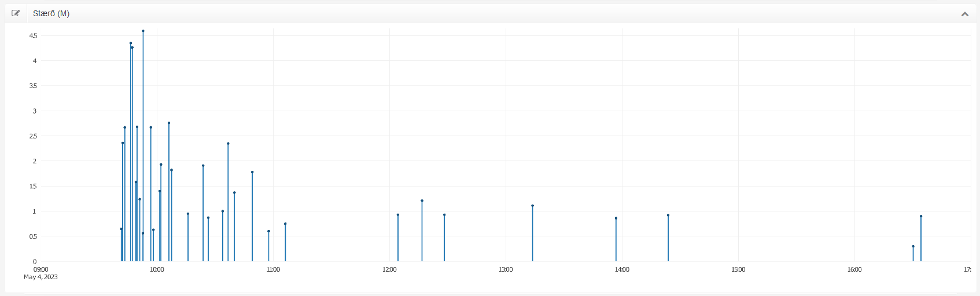Screen dimensions: 980x296
Task: Select the highest data point above 4.5
Action: (143, 31)
